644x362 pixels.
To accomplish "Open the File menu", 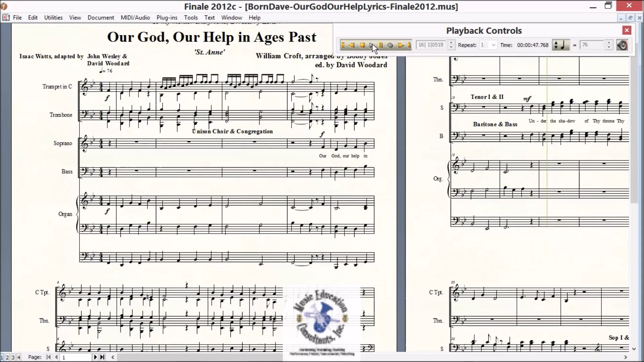I will [17, 17].
